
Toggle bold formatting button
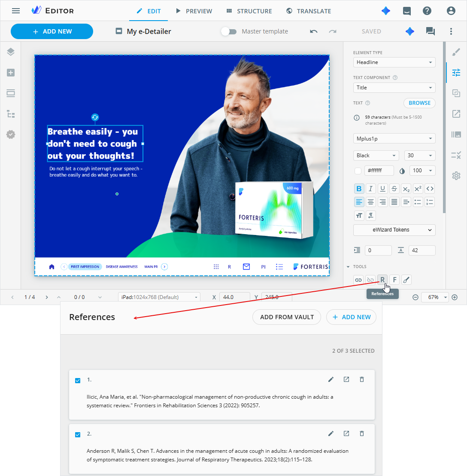click(x=359, y=189)
